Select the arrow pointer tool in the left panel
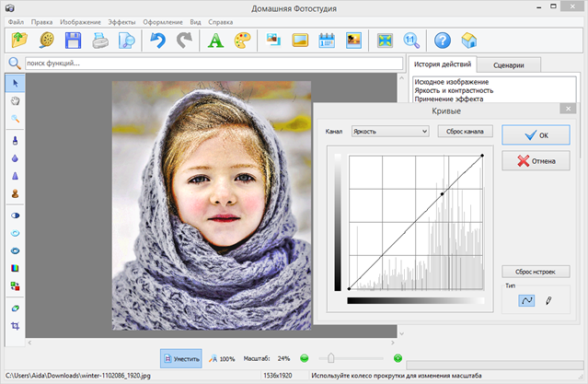Screen dimensions: 588x384 click(15, 83)
